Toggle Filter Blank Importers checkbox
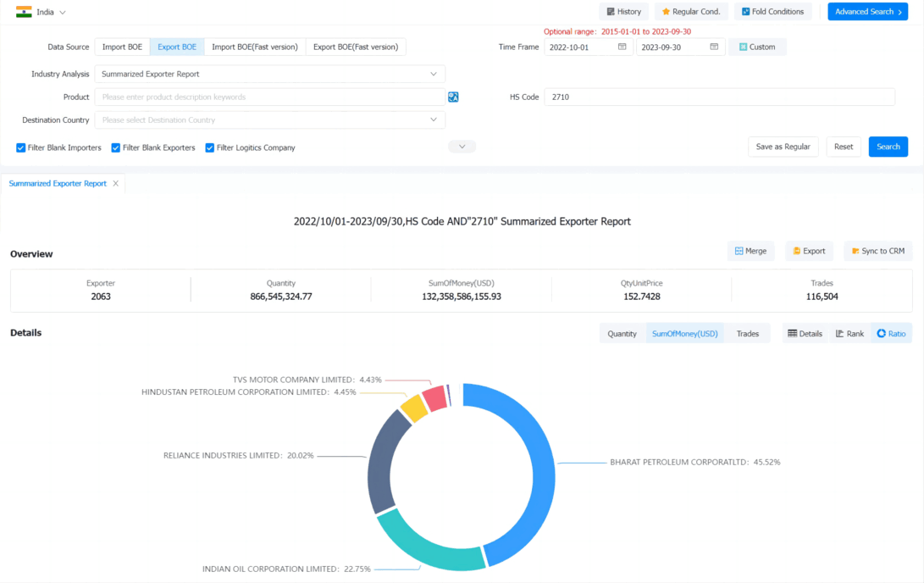 (x=20, y=147)
